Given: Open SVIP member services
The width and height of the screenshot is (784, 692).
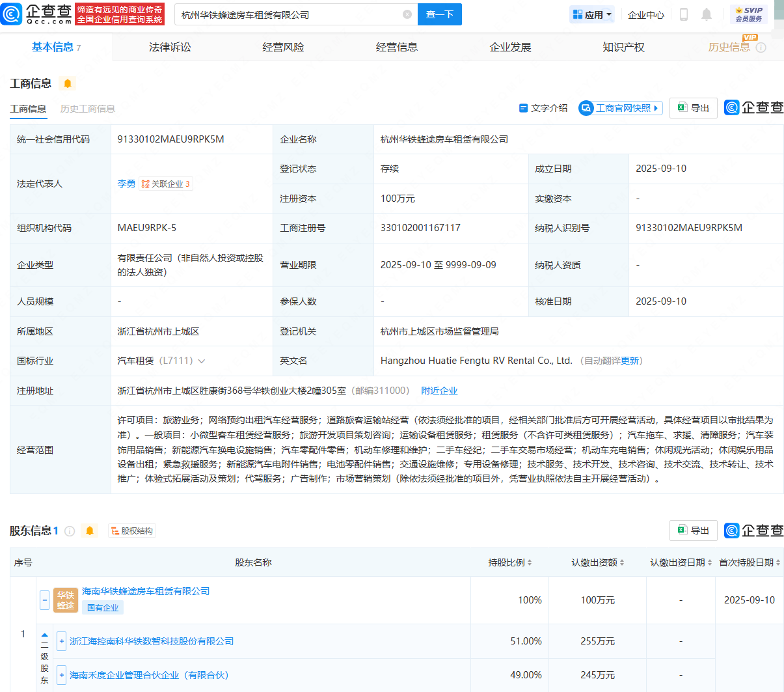Looking at the screenshot, I should pyautogui.click(x=749, y=14).
